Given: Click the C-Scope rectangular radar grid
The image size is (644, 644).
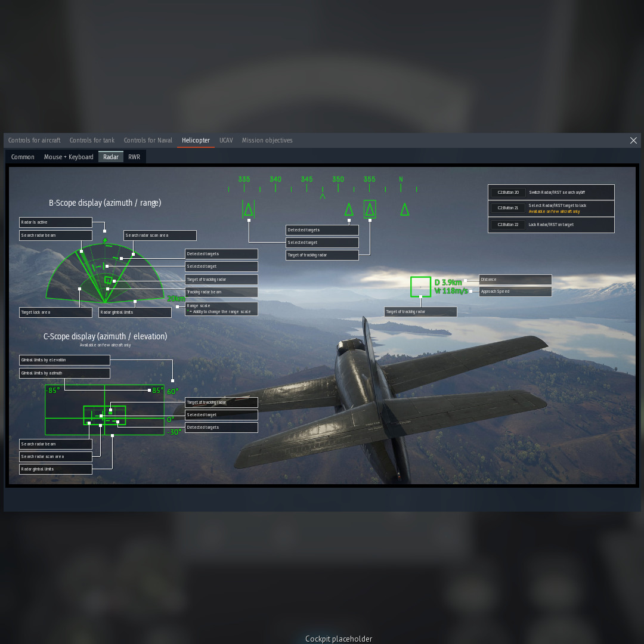Looking at the screenshot, I should (104, 410).
